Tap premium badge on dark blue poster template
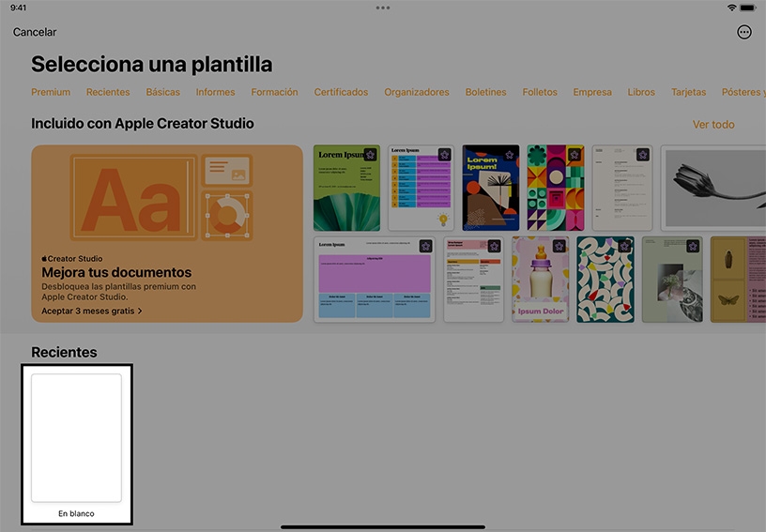This screenshot has width=766, height=532. click(510, 155)
